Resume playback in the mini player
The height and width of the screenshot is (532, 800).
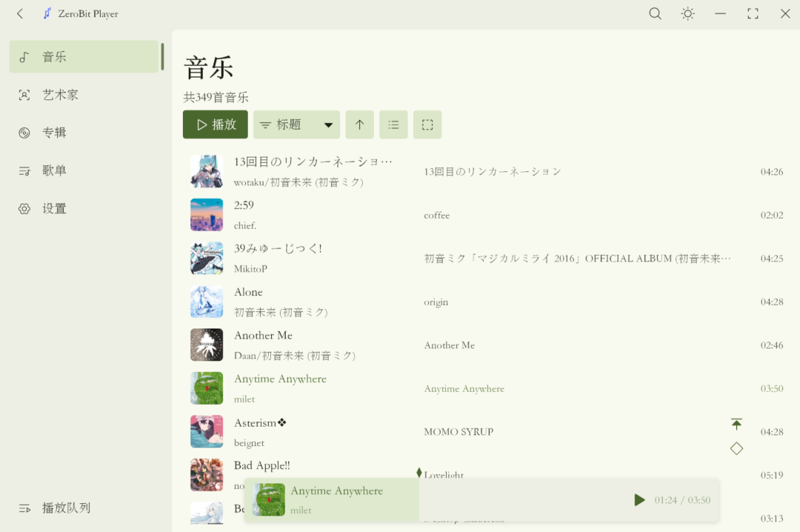(639, 500)
